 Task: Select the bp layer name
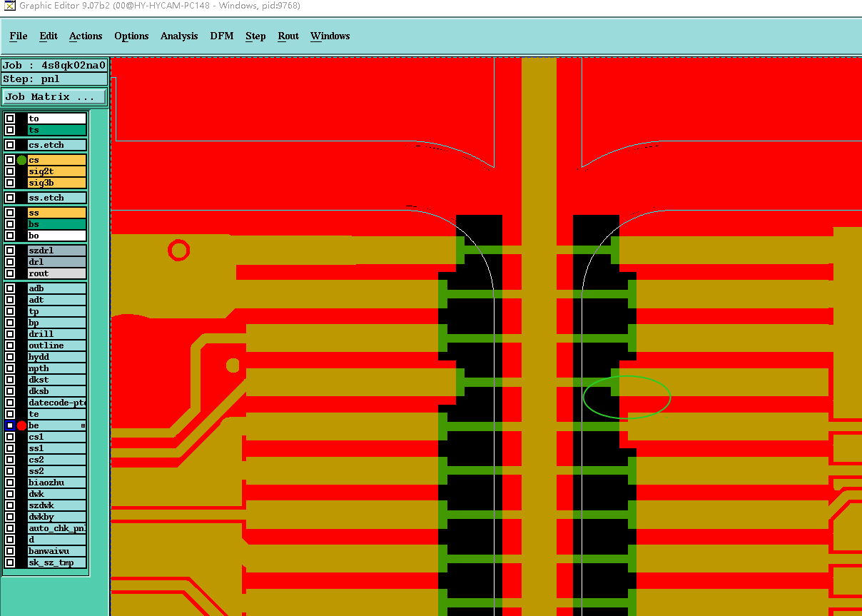point(56,323)
